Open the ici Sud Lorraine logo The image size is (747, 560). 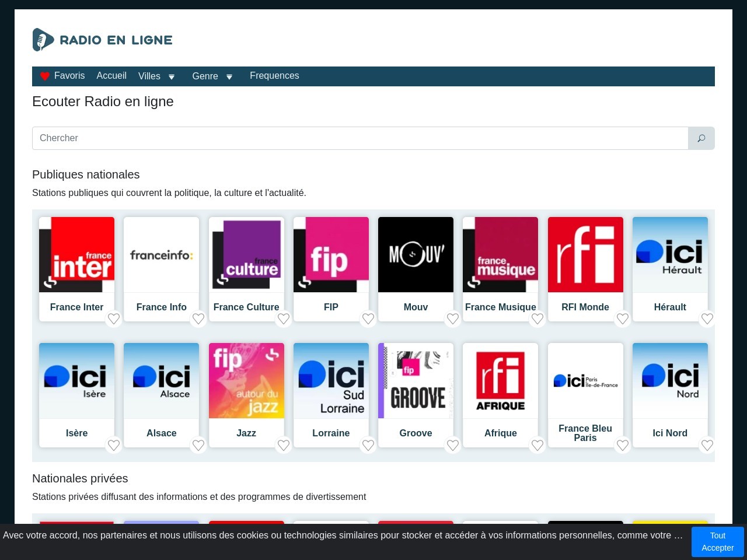331,380
